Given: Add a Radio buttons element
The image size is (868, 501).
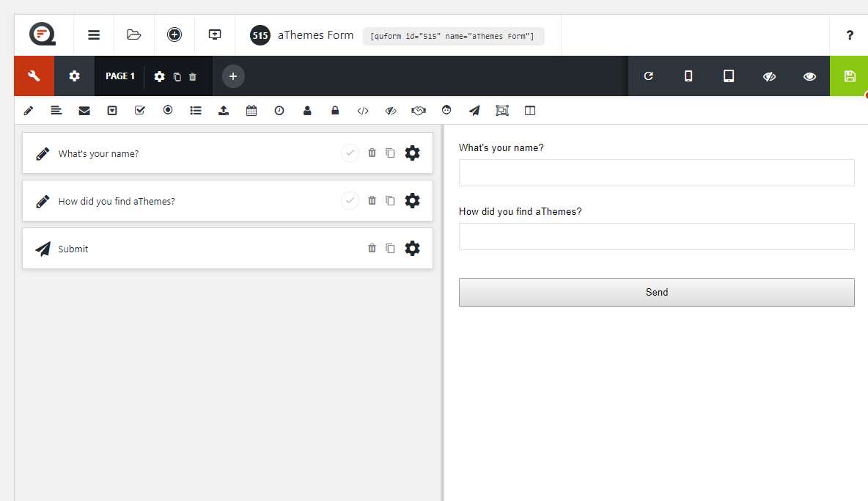Looking at the screenshot, I should pos(168,111).
